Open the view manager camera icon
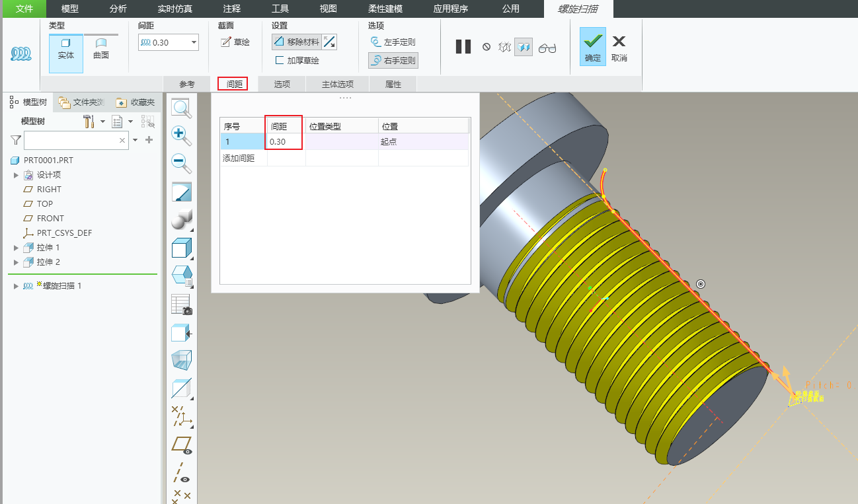This screenshot has height=504, width=858. point(181,305)
